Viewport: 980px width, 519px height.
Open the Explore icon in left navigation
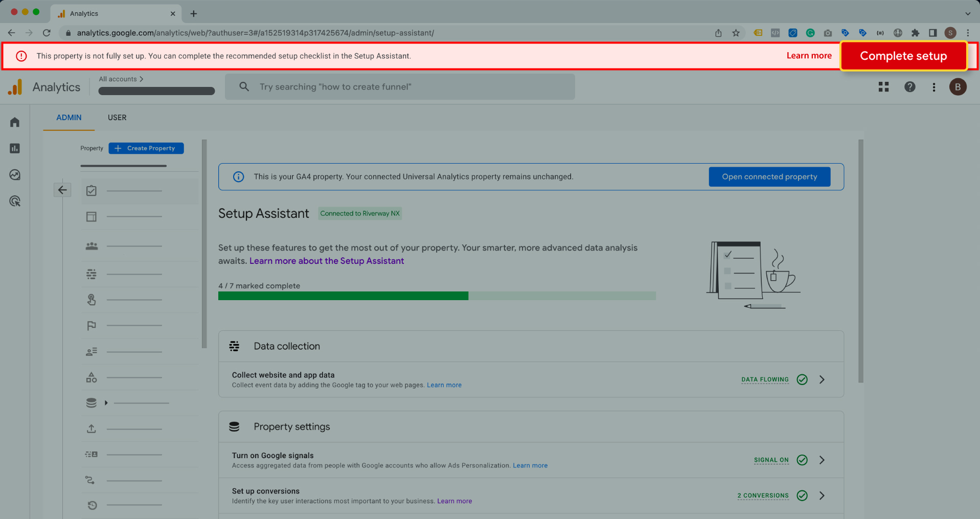coord(15,175)
